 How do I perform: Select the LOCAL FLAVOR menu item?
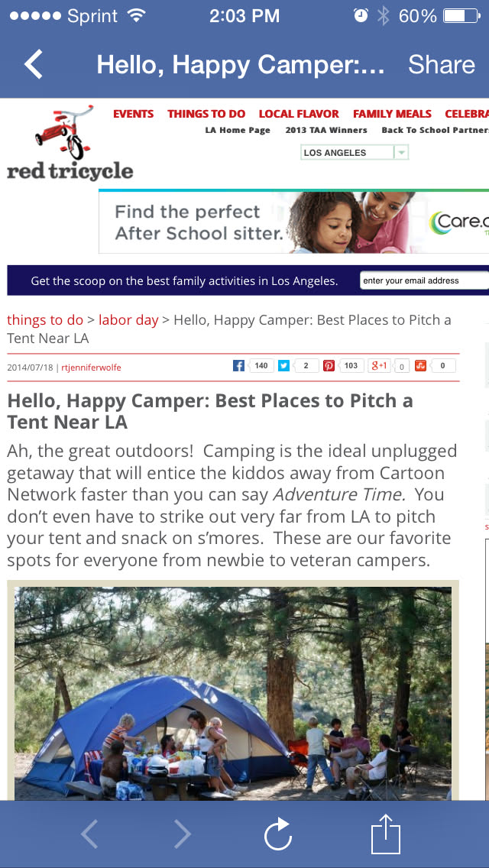point(299,114)
